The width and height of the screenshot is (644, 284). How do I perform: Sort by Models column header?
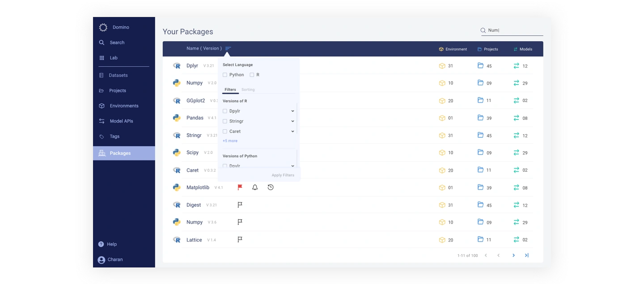click(x=523, y=49)
